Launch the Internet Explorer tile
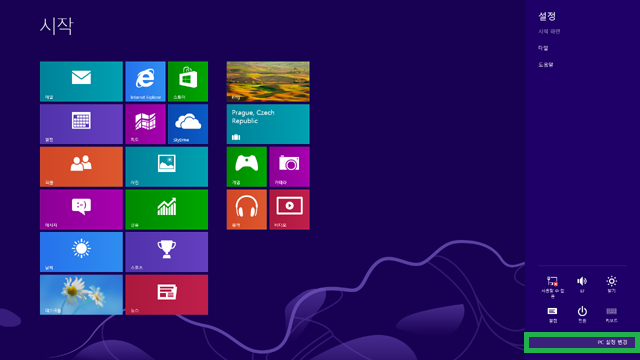Screen dimensions: 640x360 [x=145, y=81]
